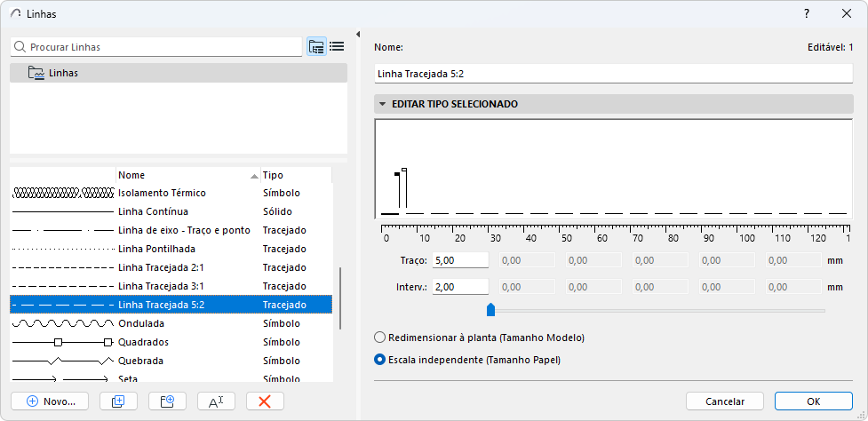Select Isolamento Térmico name
This screenshot has width=868, height=421.
click(x=163, y=193)
